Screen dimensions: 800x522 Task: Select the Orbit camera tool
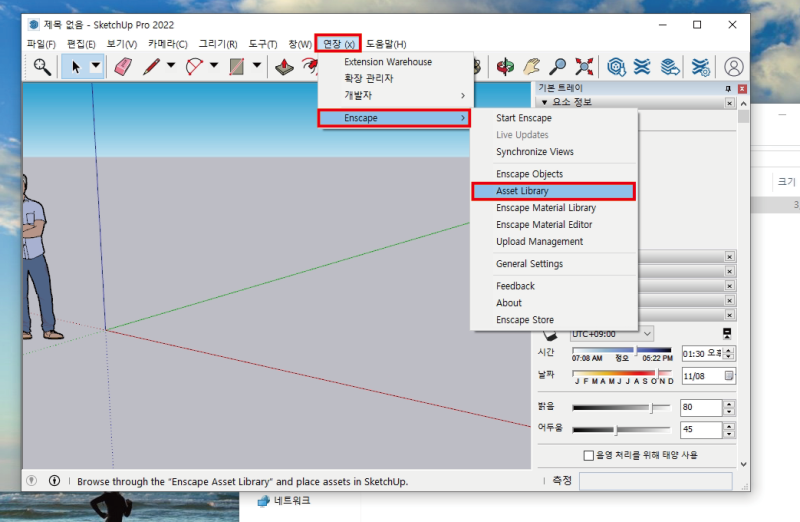click(x=505, y=67)
